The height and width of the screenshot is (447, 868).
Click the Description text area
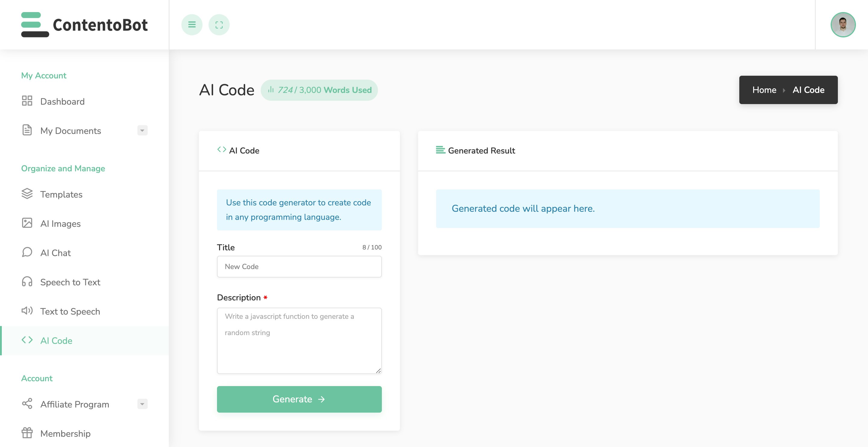coord(299,341)
